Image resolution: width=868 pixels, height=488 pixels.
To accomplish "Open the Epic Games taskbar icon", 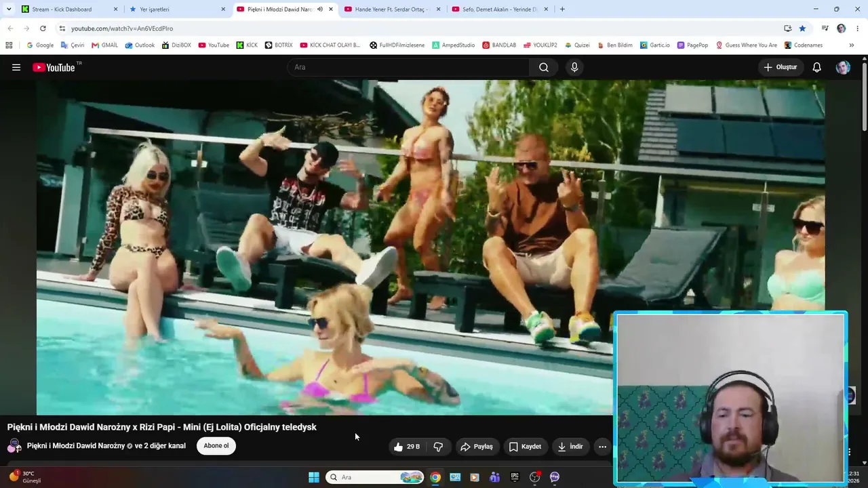I will click(x=515, y=477).
